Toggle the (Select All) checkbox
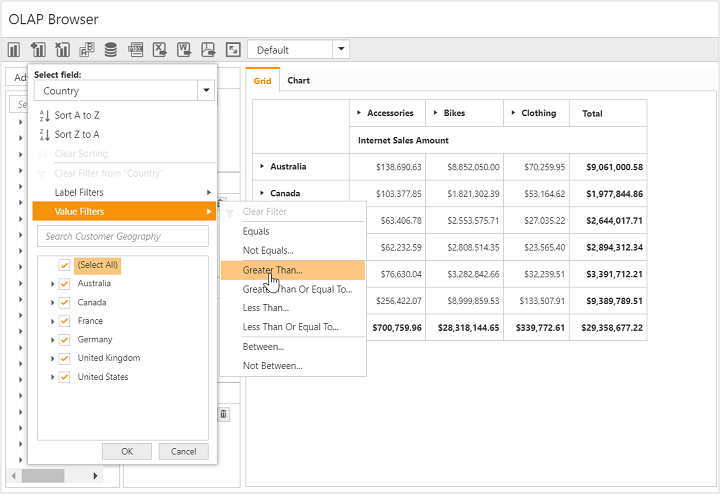The width and height of the screenshot is (720, 494). coord(64,265)
